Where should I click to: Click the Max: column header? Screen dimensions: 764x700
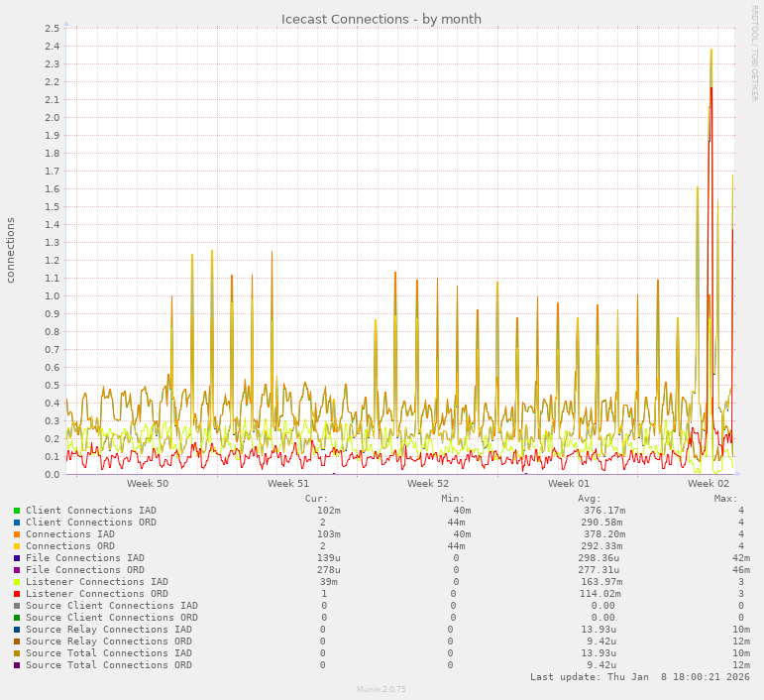click(x=725, y=499)
